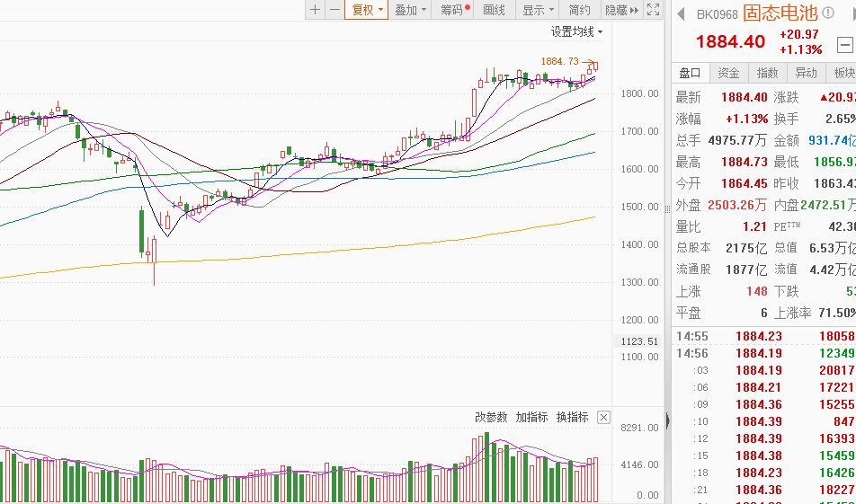This screenshot has width=856, height=504.
Task: Click the fullscreen expand chart icon
Action: click(x=654, y=10)
